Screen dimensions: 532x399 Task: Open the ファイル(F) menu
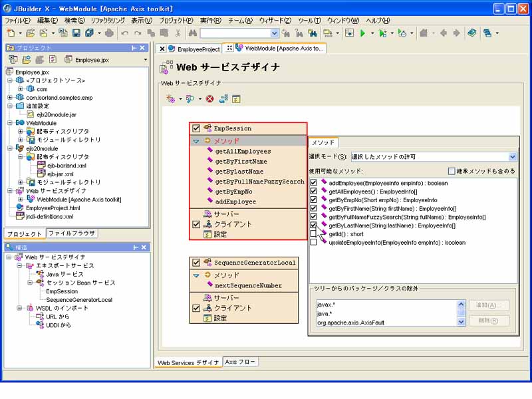click(18, 21)
